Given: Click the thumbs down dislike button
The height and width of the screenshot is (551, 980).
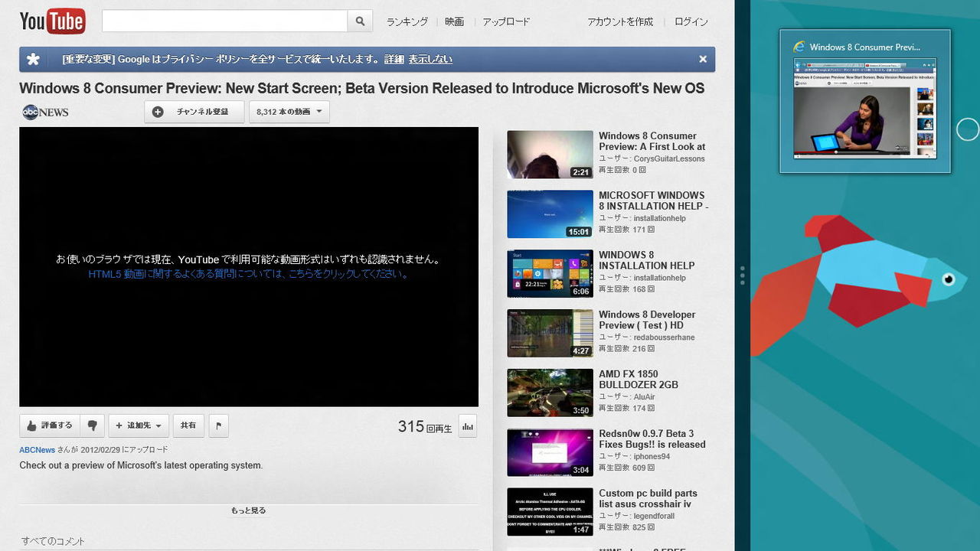Looking at the screenshot, I should click(x=92, y=425).
